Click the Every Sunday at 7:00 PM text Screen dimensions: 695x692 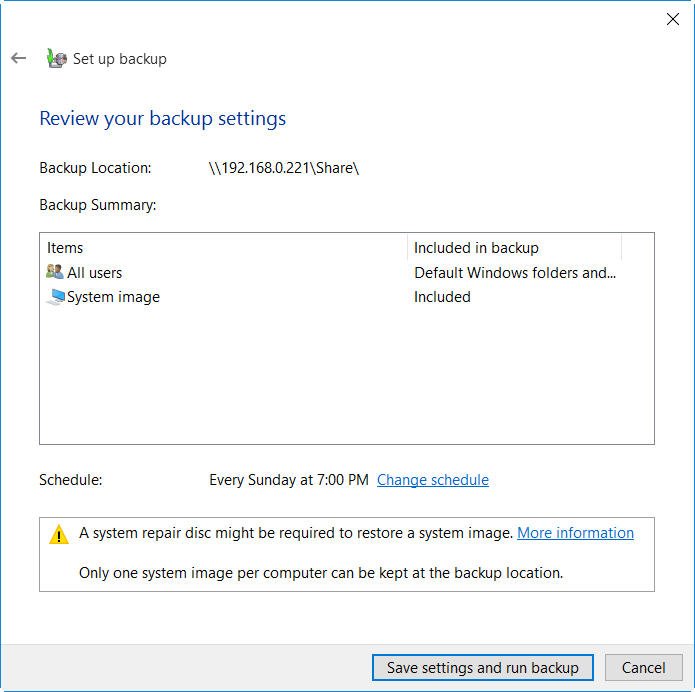[289, 480]
